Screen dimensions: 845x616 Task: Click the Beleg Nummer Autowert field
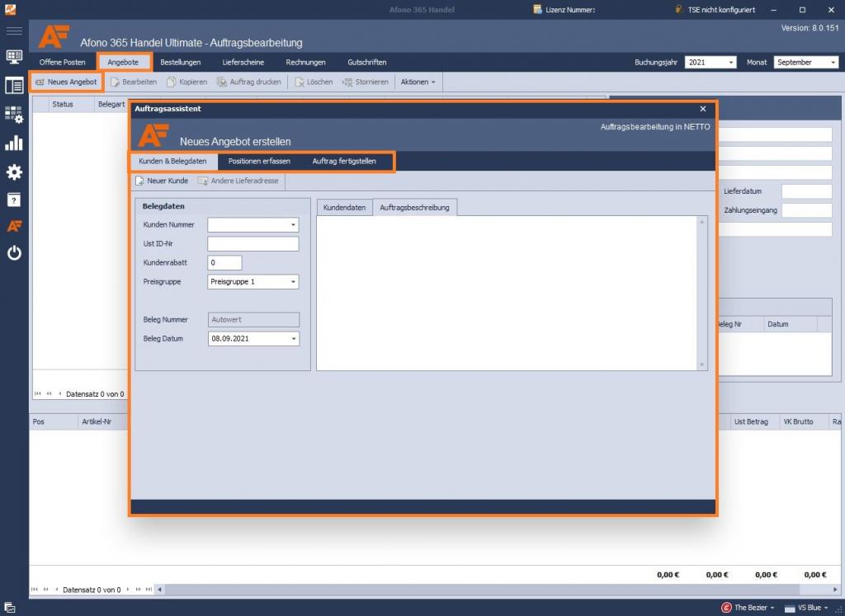coord(253,320)
